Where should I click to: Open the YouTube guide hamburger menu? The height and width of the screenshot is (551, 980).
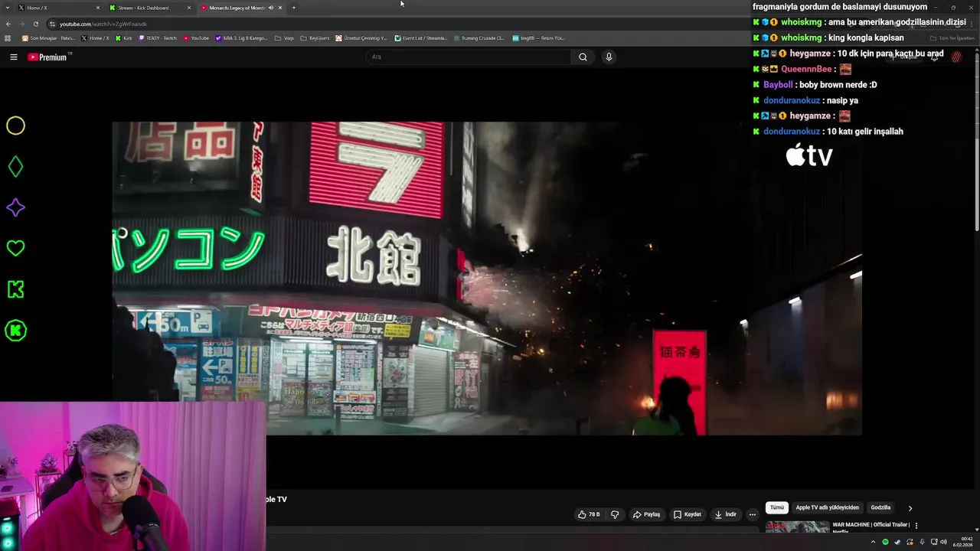pos(13,57)
